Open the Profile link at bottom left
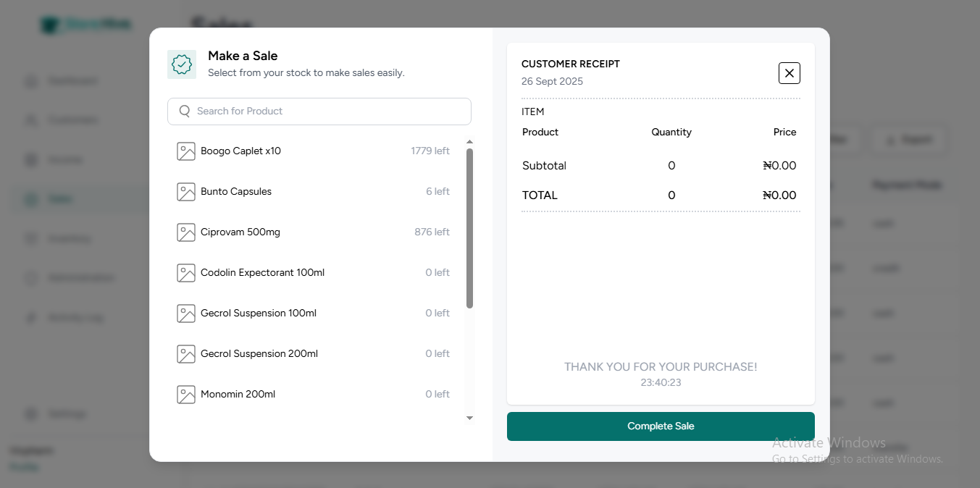Screen dimensions: 980x488 click(x=24, y=467)
